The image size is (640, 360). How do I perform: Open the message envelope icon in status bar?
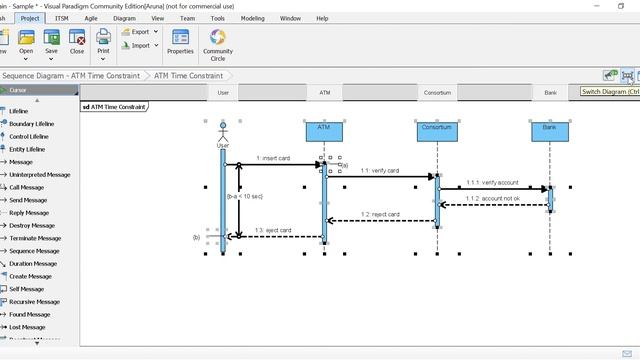click(627, 353)
